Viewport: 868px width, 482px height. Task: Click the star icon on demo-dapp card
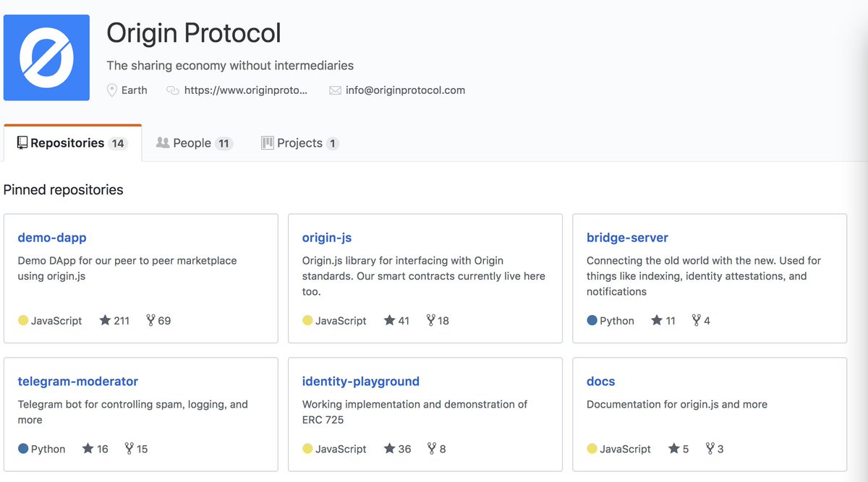coord(105,320)
